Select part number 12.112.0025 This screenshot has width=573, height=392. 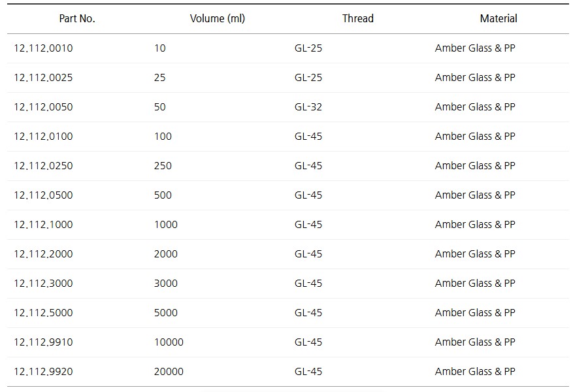point(43,78)
